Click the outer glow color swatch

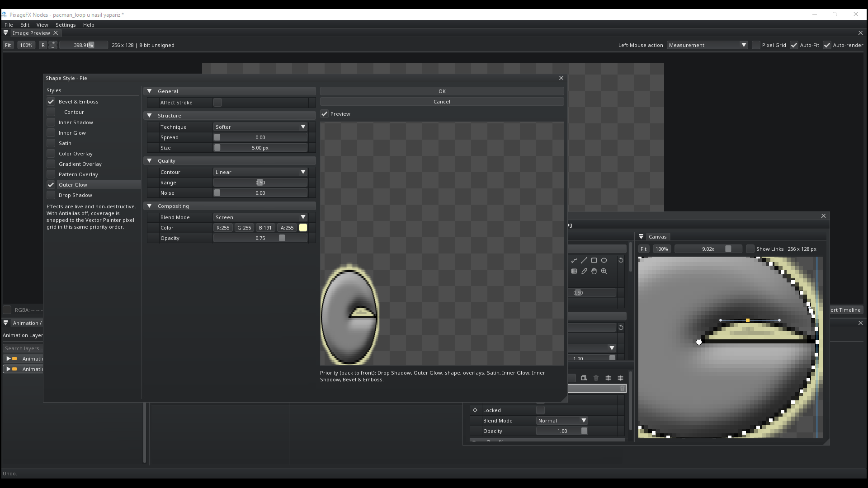[303, 228]
